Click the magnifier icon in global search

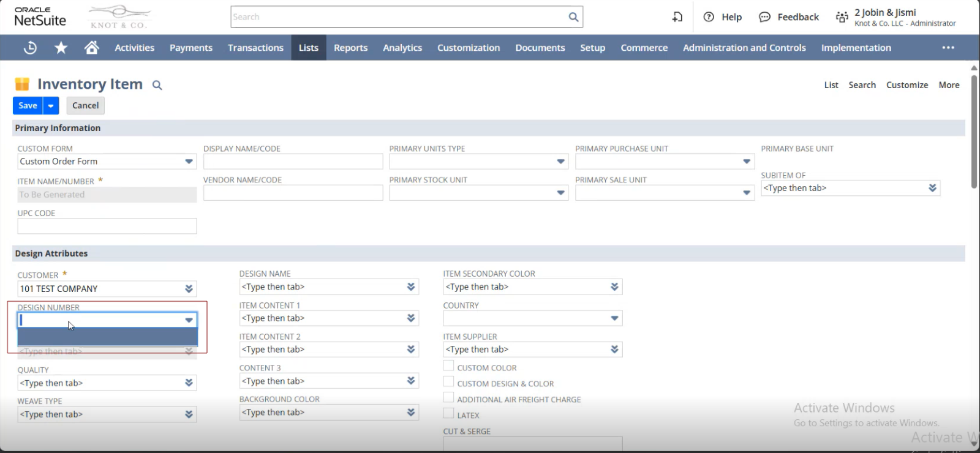[x=573, y=17]
